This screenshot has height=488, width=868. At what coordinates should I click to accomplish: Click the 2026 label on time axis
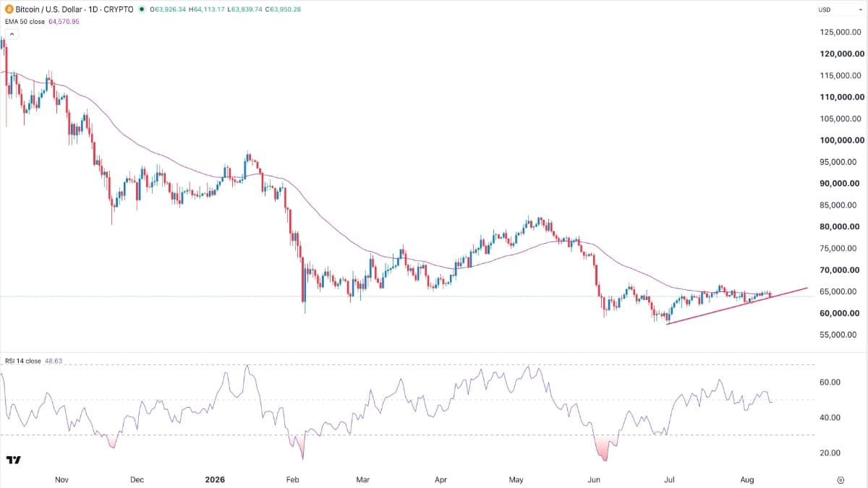click(214, 479)
